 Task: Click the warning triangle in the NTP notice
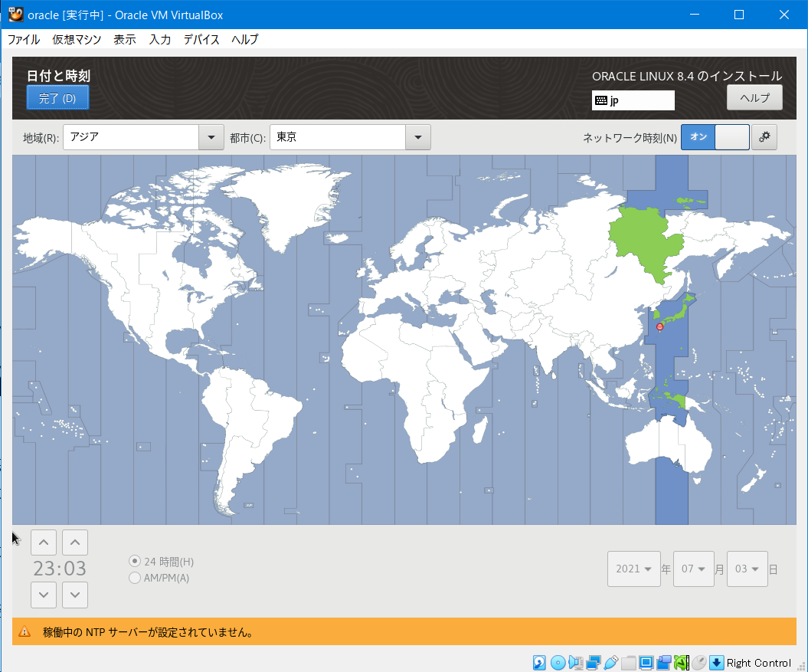pyautogui.click(x=25, y=632)
